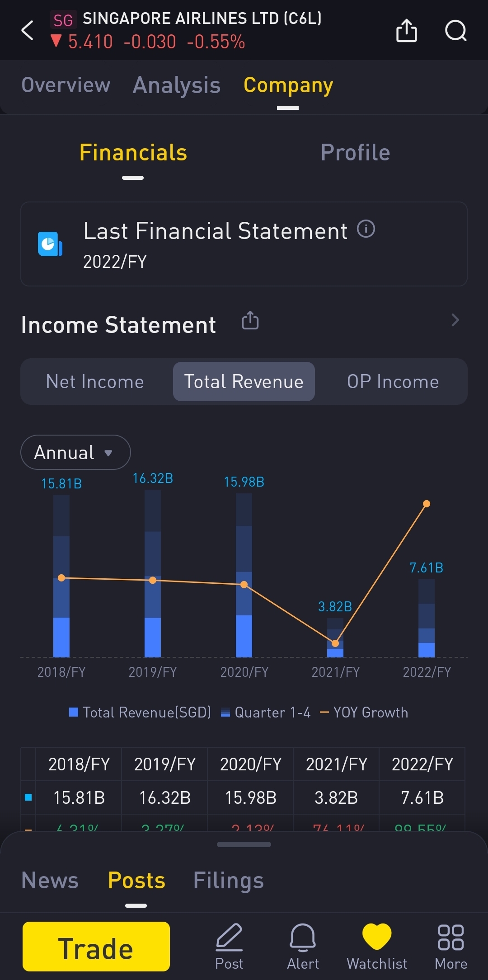This screenshot has height=980, width=488.
Task: Tap the info icon beside Last Financial Statement
Action: pyautogui.click(x=366, y=229)
